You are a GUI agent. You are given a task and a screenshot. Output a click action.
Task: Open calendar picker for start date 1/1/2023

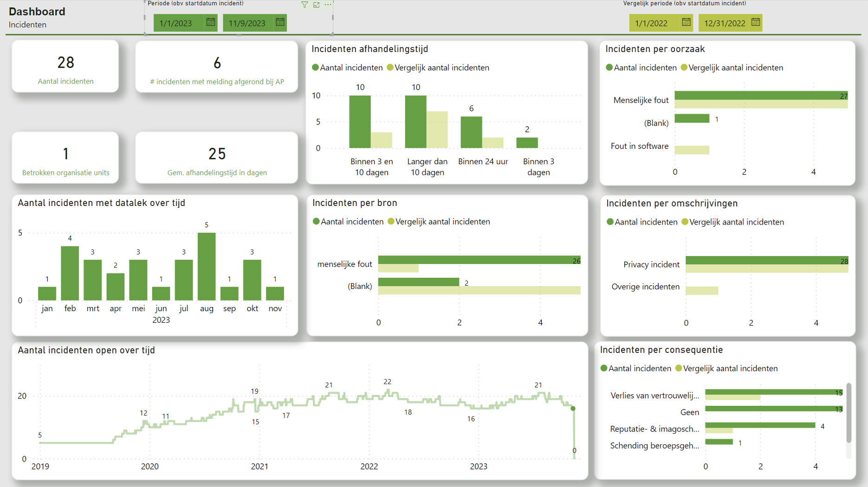click(x=211, y=22)
